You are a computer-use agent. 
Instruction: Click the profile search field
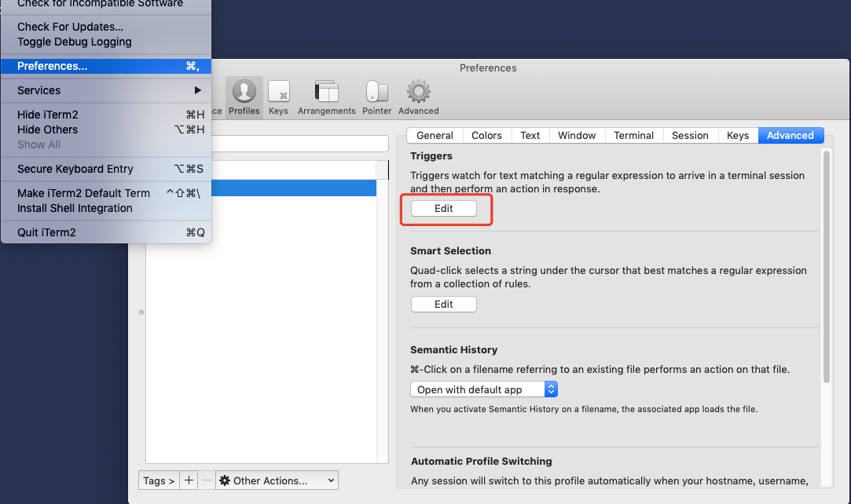point(299,144)
